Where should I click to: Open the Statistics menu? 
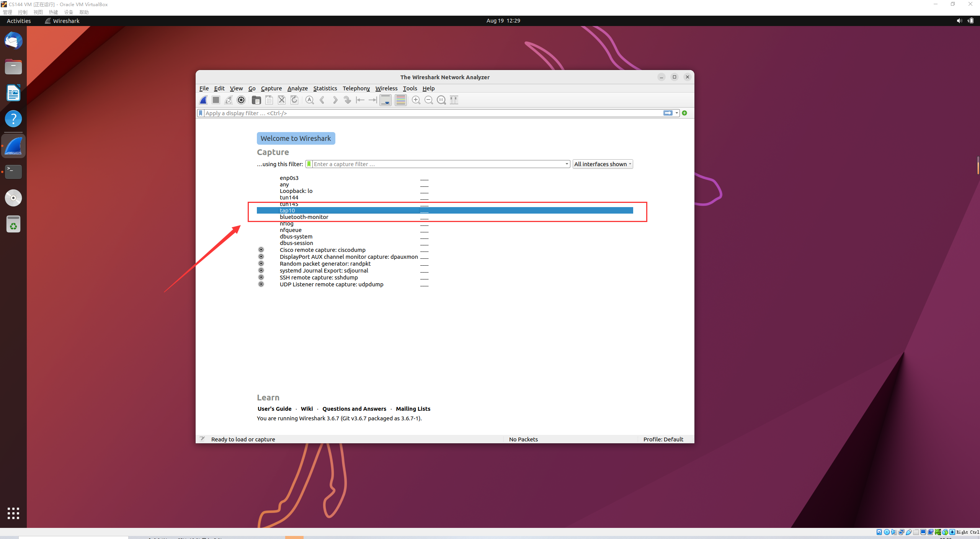coord(325,88)
